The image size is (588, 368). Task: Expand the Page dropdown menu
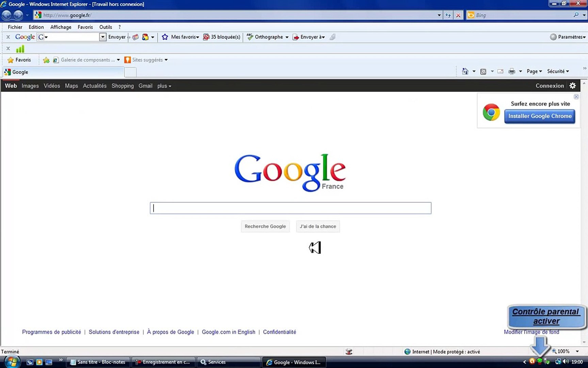pos(534,71)
